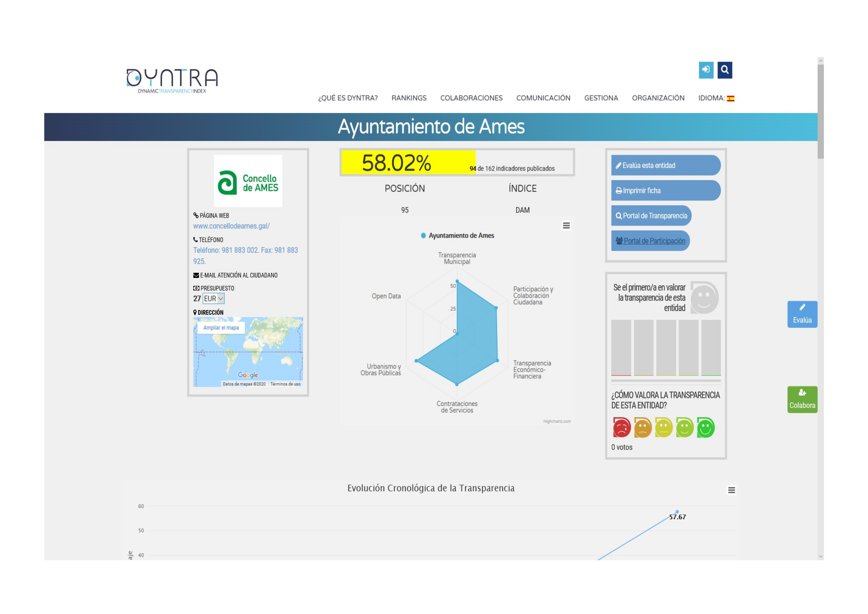This screenshot has width=868, height=614.
Task: Click the Transparencia Económico-Financiera radar point
Action: pyautogui.click(x=497, y=360)
